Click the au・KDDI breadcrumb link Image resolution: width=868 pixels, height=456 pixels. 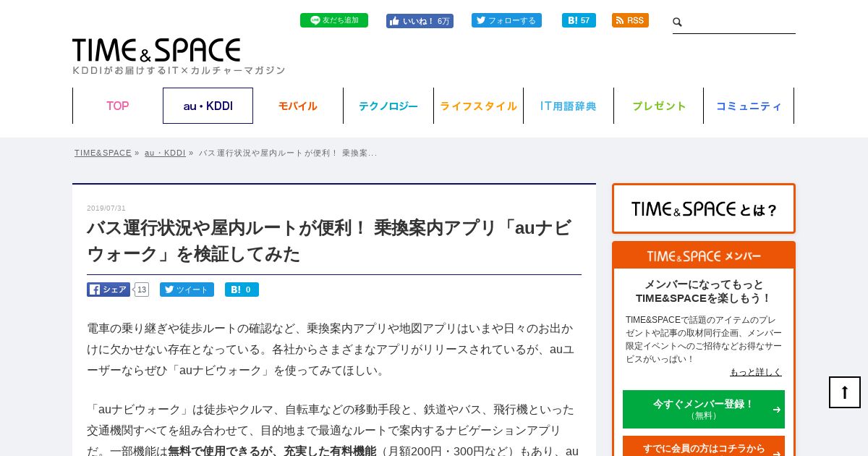165,153
